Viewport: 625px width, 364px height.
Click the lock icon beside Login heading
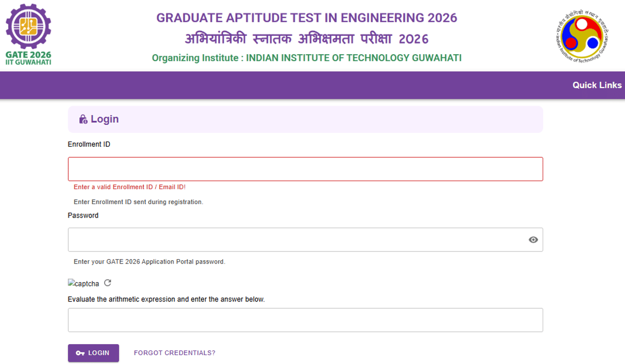click(x=83, y=119)
